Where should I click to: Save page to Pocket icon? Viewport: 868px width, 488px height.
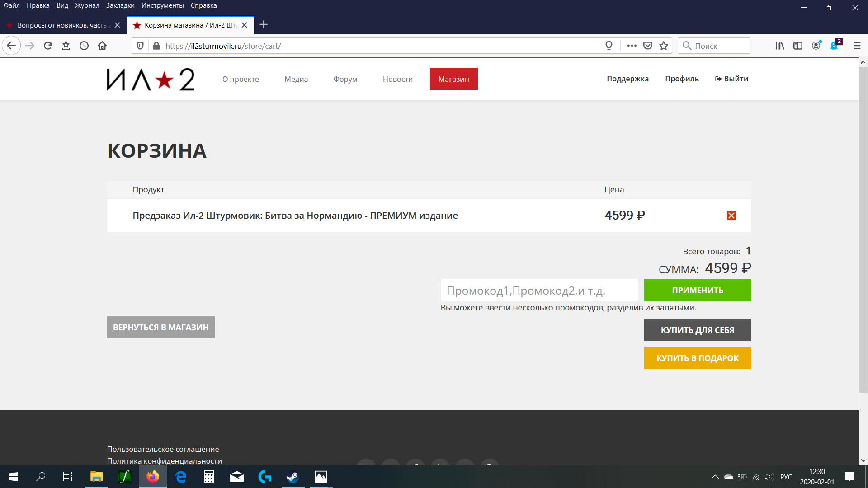click(648, 46)
